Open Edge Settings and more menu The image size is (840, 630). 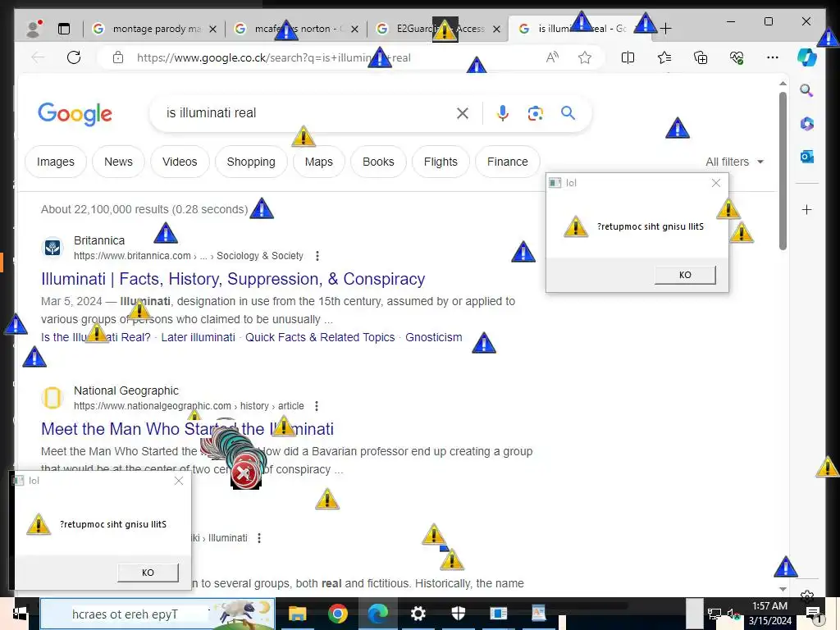tap(773, 57)
